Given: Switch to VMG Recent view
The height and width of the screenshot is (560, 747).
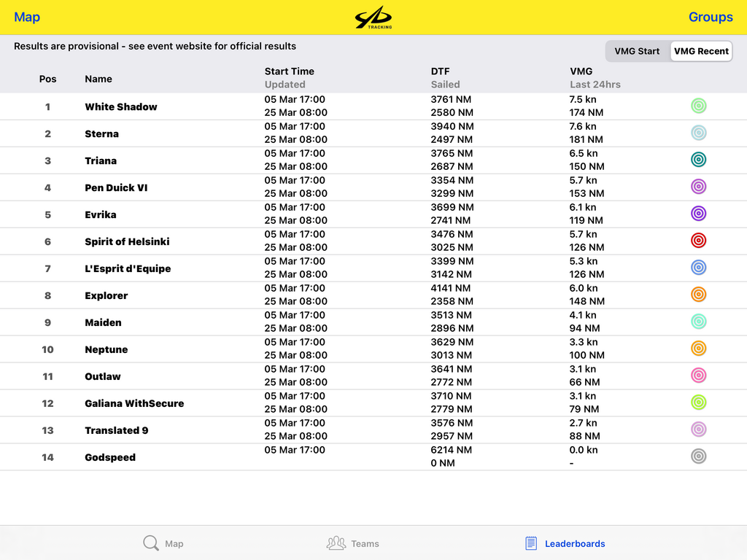Looking at the screenshot, I should click(x=701, y=51).
